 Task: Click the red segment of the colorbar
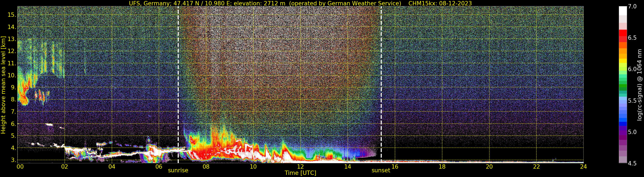click(x=623, y=33)
